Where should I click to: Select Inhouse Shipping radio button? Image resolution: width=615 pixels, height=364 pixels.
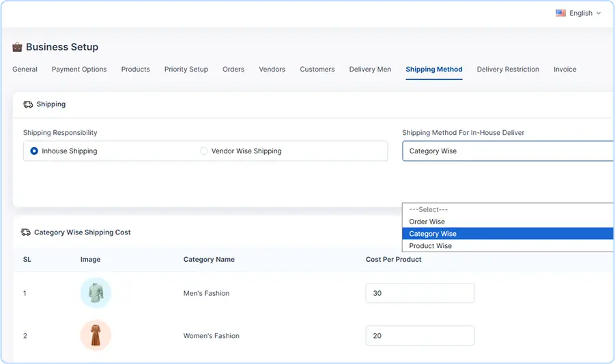pyautogui.click(x=34, y=151)
